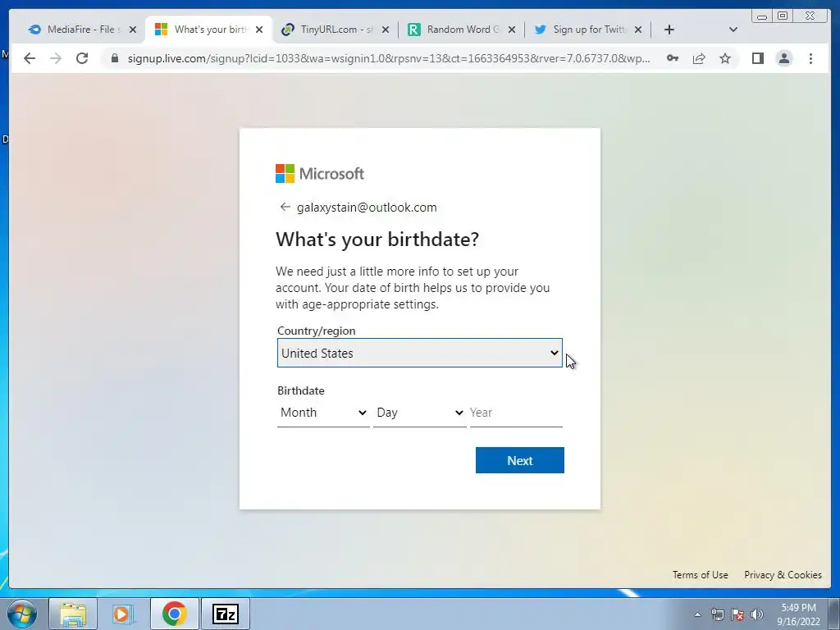Close the Random Word Generator tab

click(512, 30)
